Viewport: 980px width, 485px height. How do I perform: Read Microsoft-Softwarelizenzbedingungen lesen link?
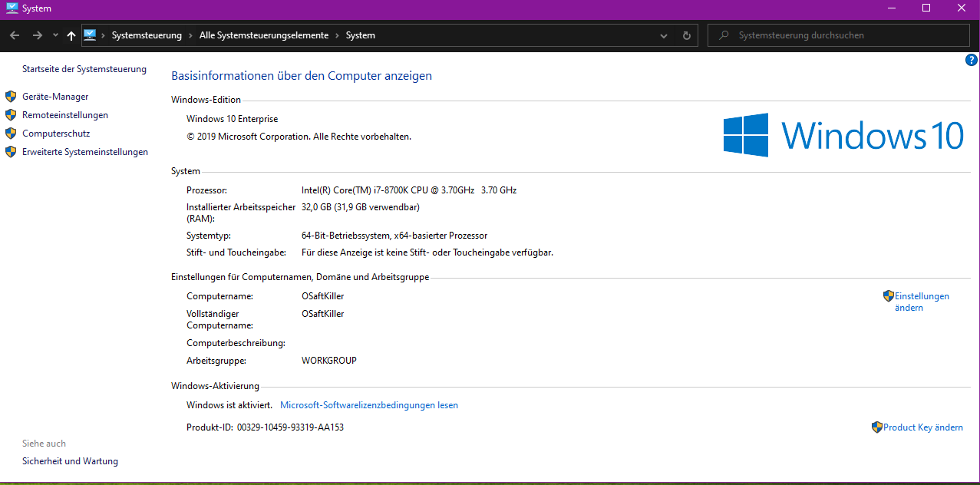click(x=369, y=405)
